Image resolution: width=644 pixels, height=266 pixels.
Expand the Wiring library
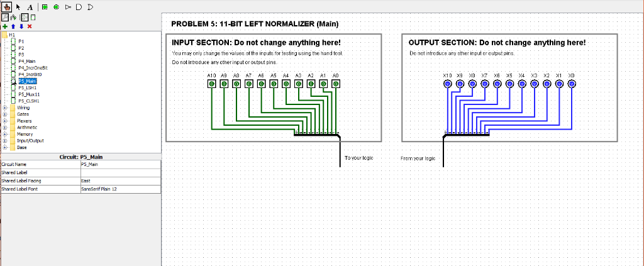click(5, 108)
